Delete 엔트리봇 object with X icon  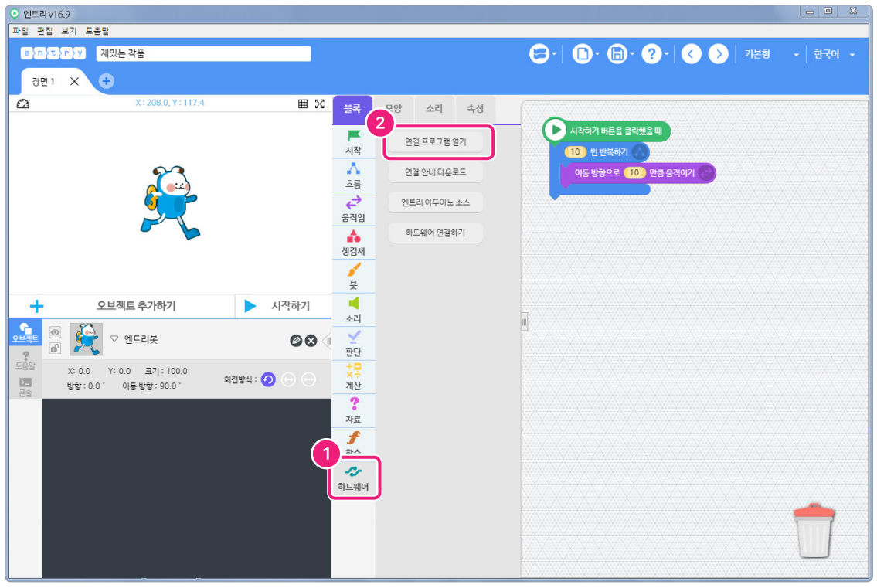point(311,341)
